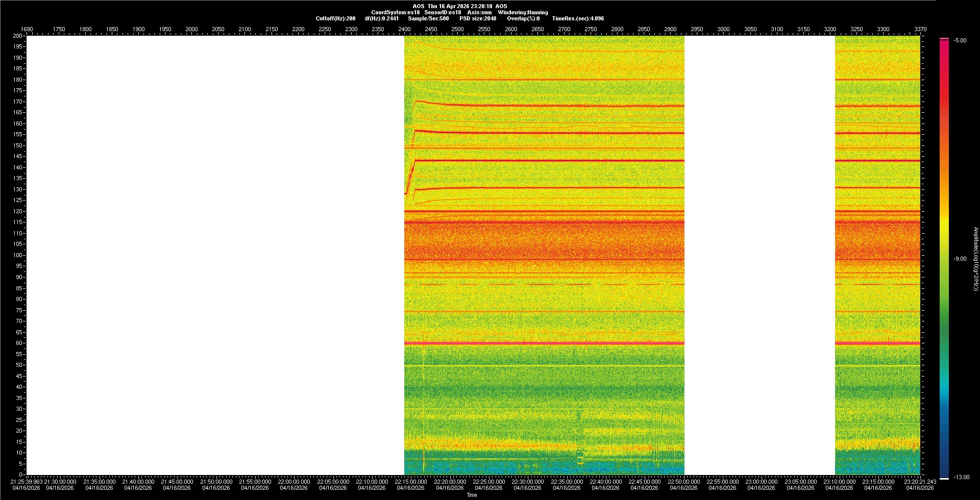This screenshot has height=500, width=980.
Task: Click the TimeRes.(sec):4.096 text
Action: [x=578, y=18]
